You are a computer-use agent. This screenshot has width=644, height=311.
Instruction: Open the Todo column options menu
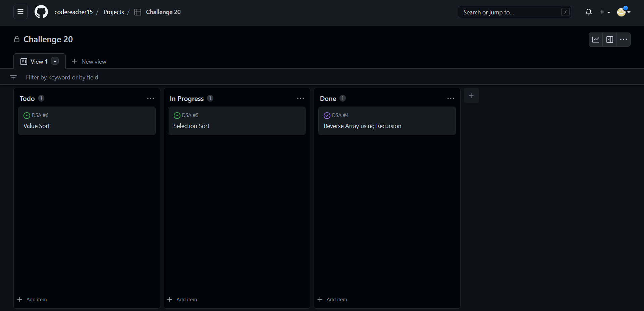click(x=150, y=98)
